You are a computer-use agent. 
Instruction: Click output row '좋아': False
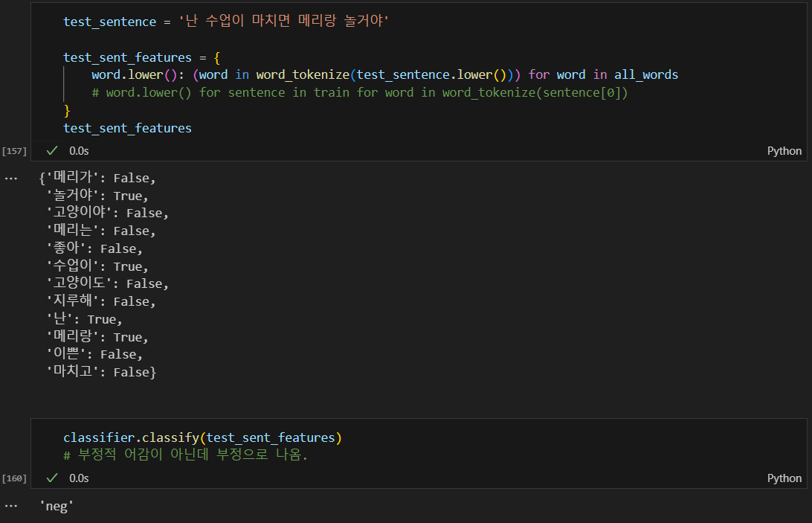point(94,248)
